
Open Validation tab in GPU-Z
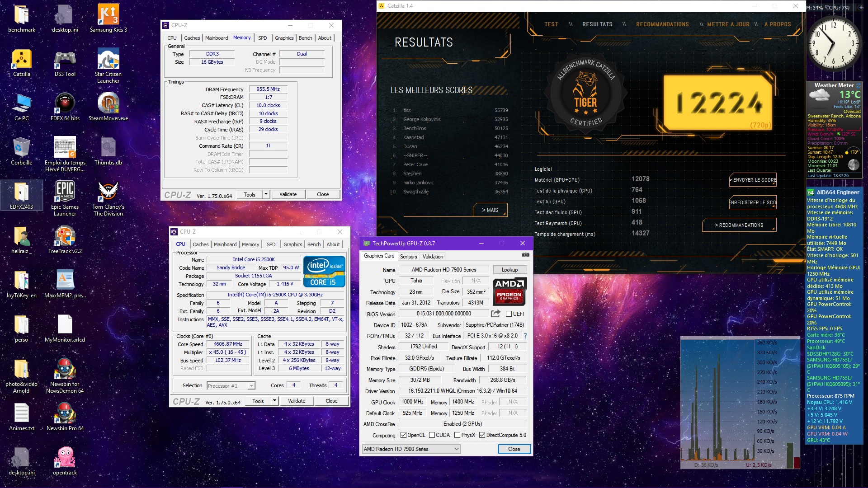click(433, 257)
